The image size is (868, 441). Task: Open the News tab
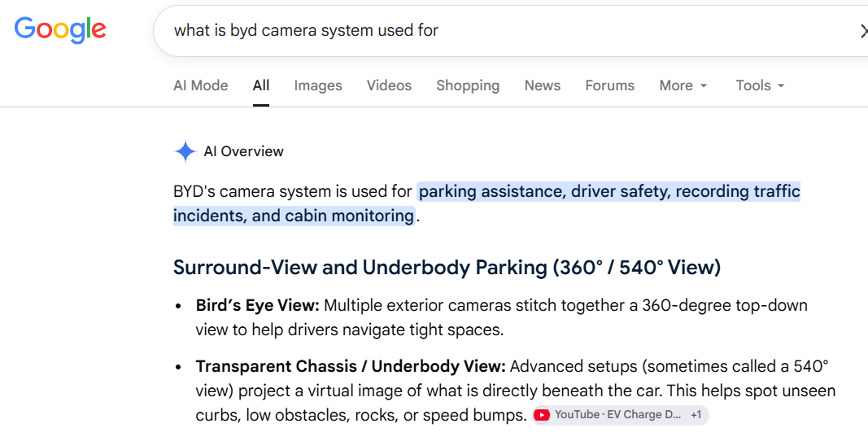point(543,85)
